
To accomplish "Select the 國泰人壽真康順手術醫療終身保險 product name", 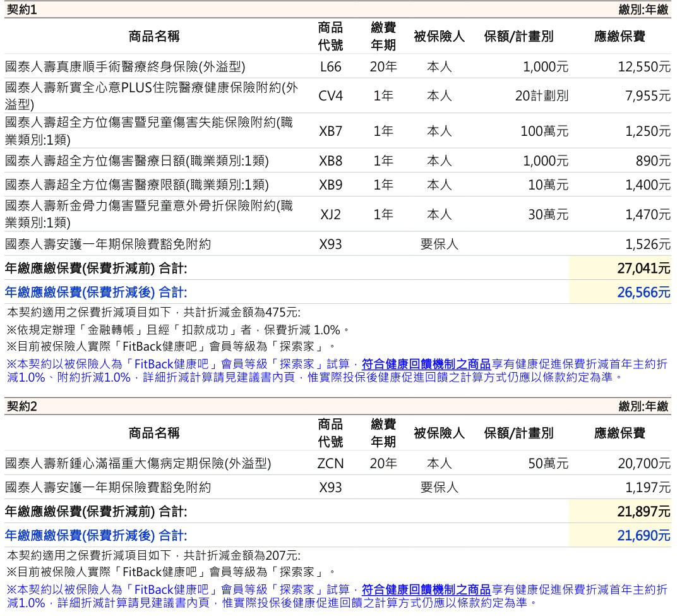I will pos(124,66).
